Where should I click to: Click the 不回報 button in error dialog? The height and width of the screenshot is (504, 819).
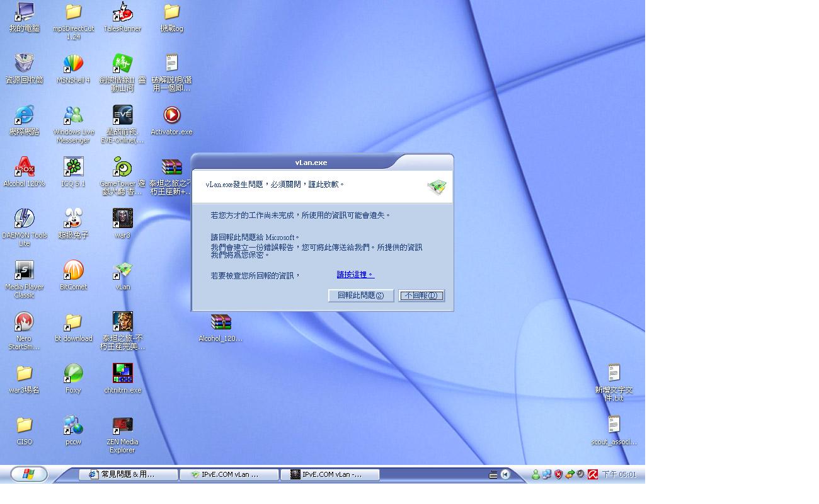tap(421, 295)
